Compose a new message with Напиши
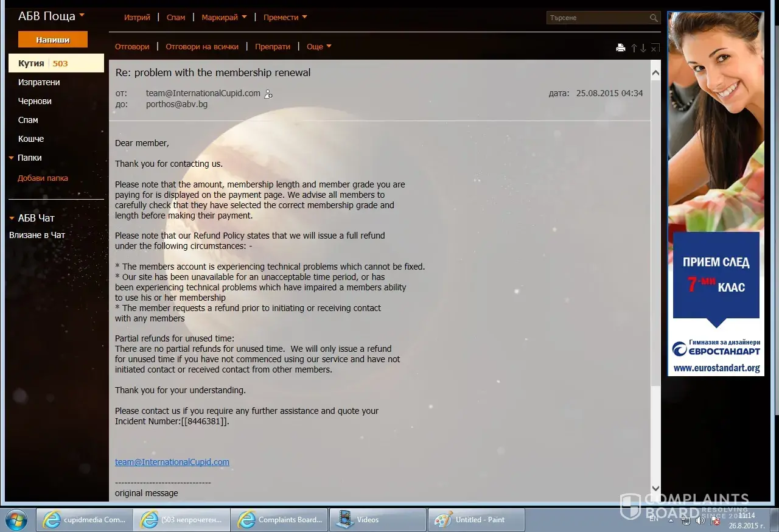The height and width of the screenshot is (532, 779). 53,40
